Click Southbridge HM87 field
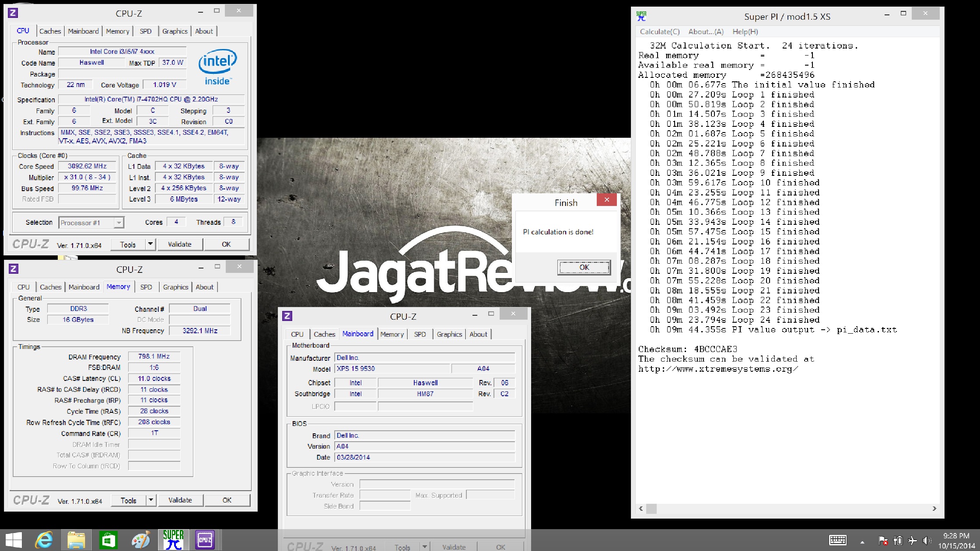Image resolution: width=980 pixels, height=551 pixels. pos(425,394)
